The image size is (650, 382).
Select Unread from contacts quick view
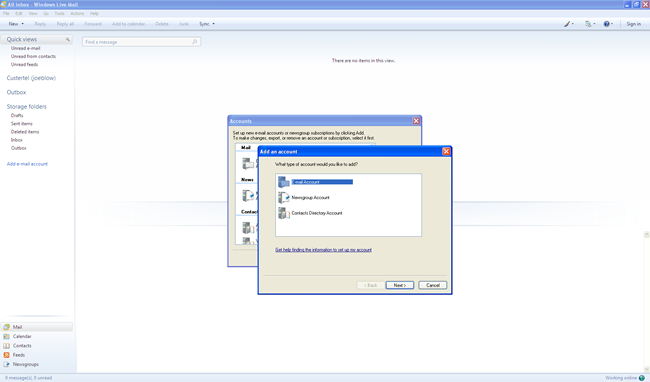(x=33, y=56)
